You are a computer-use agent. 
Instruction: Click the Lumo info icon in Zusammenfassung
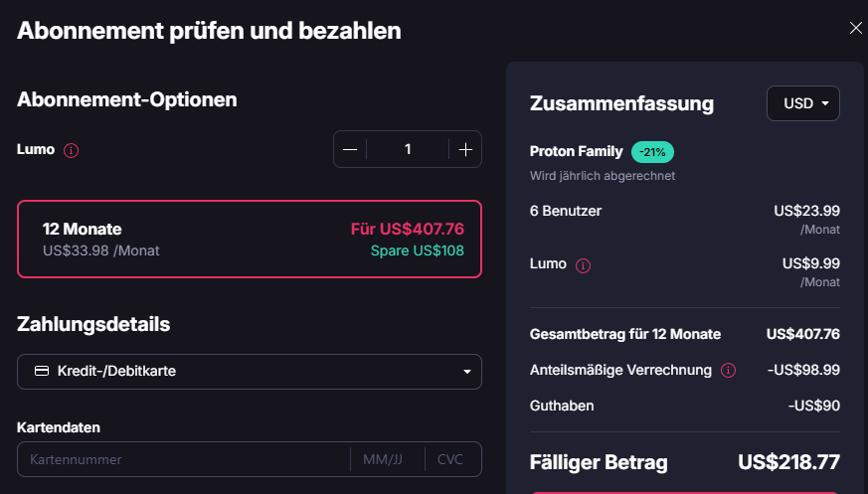coord(584,265)
